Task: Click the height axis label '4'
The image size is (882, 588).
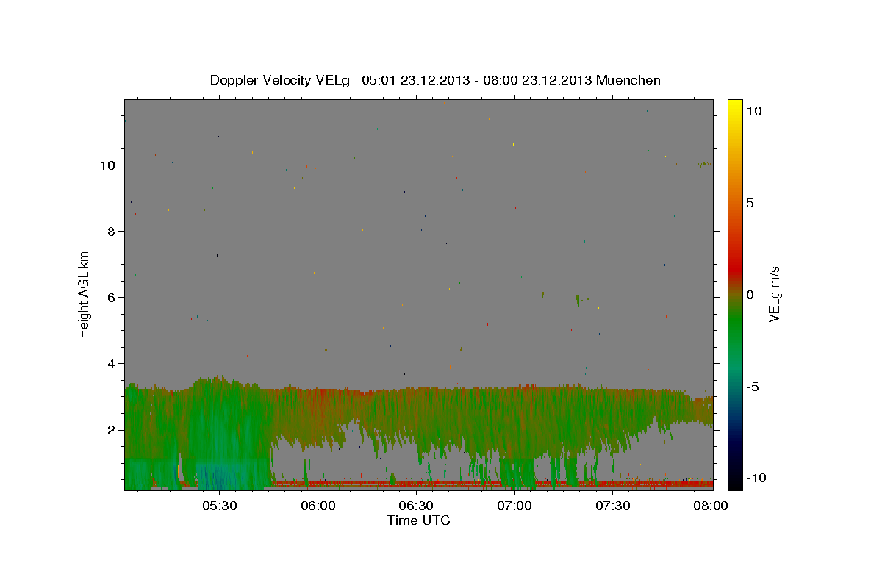Action: click(112, 364)
